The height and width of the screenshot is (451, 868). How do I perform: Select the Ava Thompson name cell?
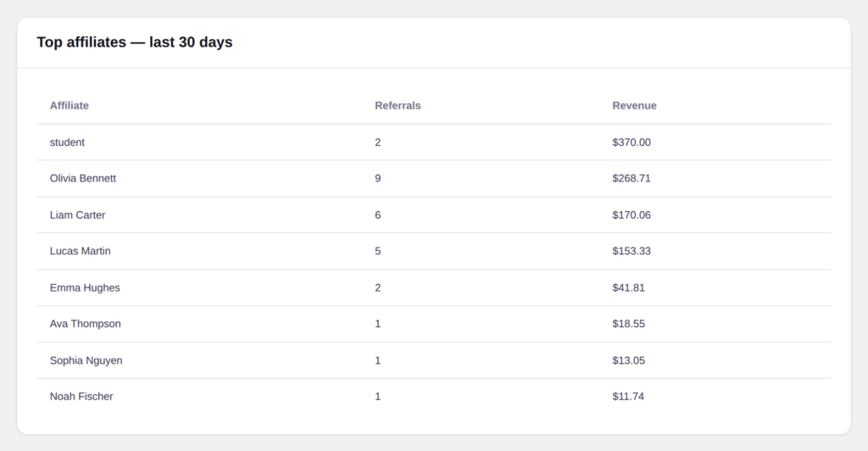click(x=86, y=324)
